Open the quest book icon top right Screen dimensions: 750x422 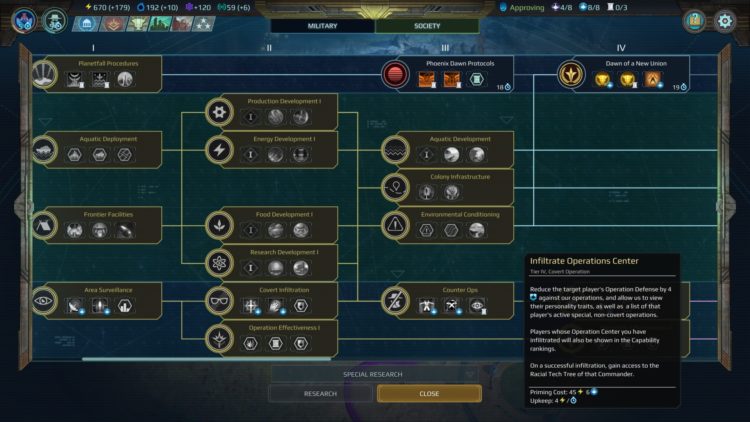point(695,21)
